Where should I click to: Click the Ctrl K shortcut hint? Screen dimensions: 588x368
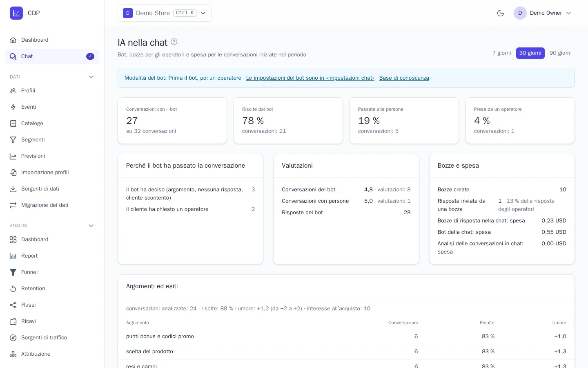(185, 13)
